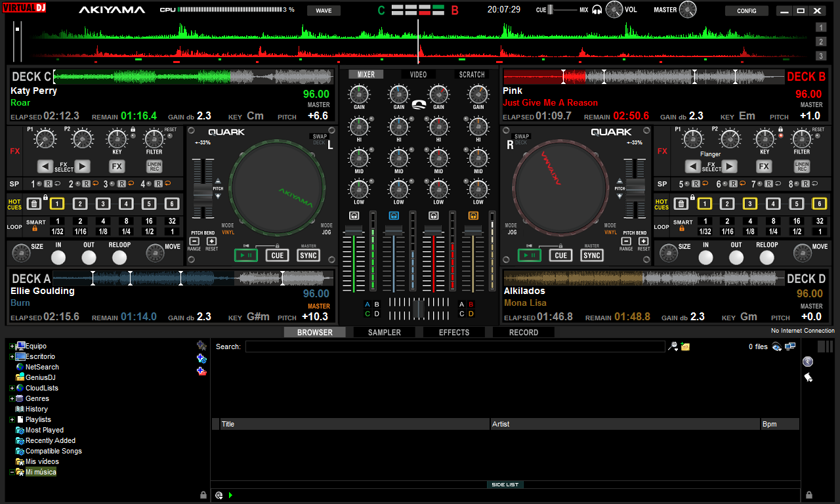Toggle Smart loop lock on left deck
840x504 pixels.
point(35,229)
